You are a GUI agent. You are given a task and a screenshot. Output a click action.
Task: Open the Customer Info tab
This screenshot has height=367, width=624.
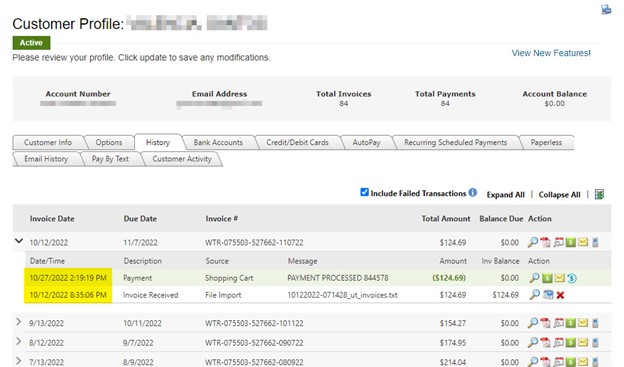click(48, 143)
